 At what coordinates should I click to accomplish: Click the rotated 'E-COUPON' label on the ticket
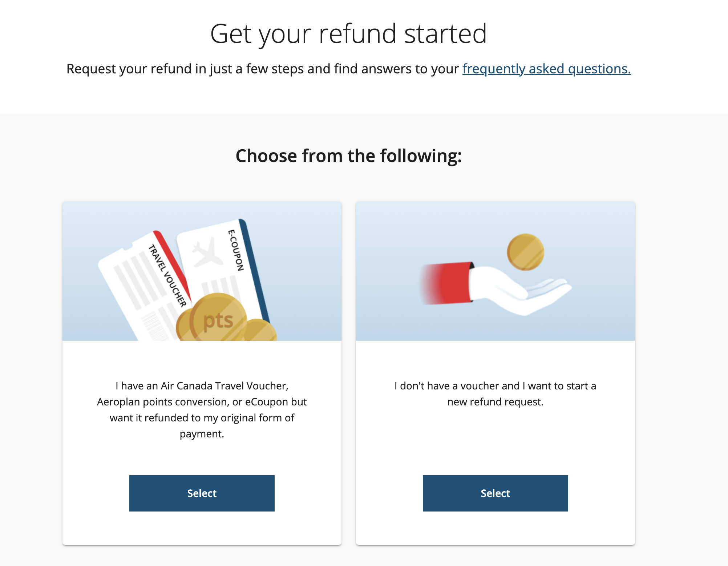pyautogui.click(x=236, y=250)
